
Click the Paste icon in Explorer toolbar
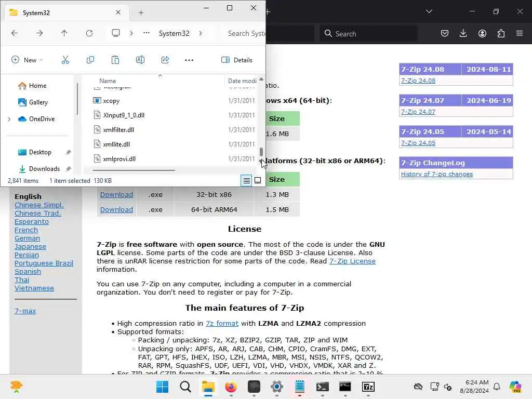pyautogui.click(x=115, y=60)
